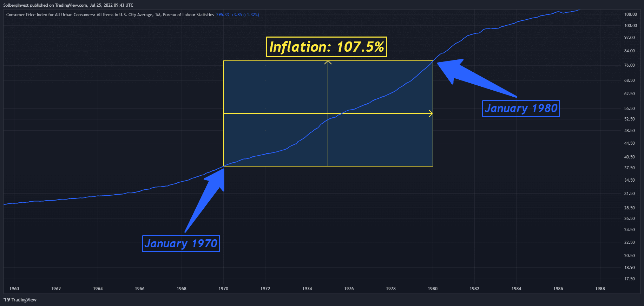The width and height of the screenshot is (644, 306).
Task: Click the +3.85 (+1.32%) change value
Action: (245, 15)
